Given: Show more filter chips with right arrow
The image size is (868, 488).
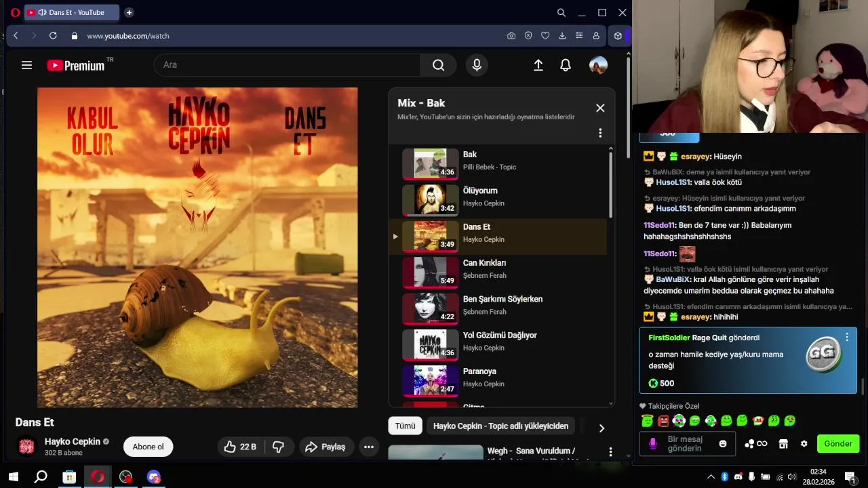Looking at the screenshot, I should click(x=601, y=428).
